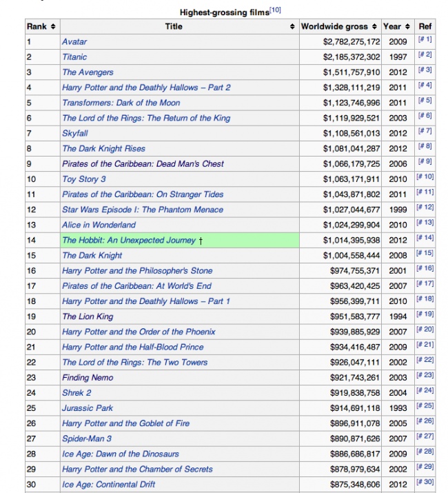Follow reference [# 21] in Half-Blood Prince row
This screenshot has height=493, width=448.
[425, 345]
